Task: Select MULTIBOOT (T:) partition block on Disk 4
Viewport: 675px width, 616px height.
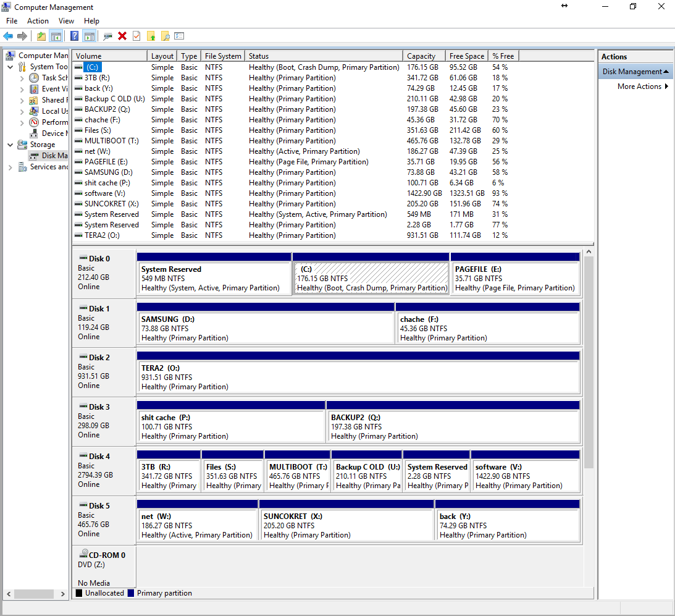Action: [298, 471]
